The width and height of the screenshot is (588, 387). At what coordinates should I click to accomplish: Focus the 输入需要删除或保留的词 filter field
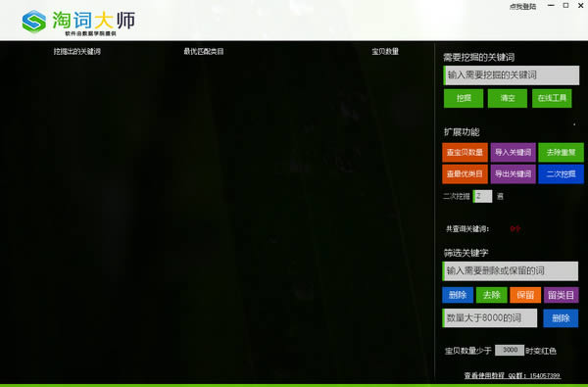(511, 271)
